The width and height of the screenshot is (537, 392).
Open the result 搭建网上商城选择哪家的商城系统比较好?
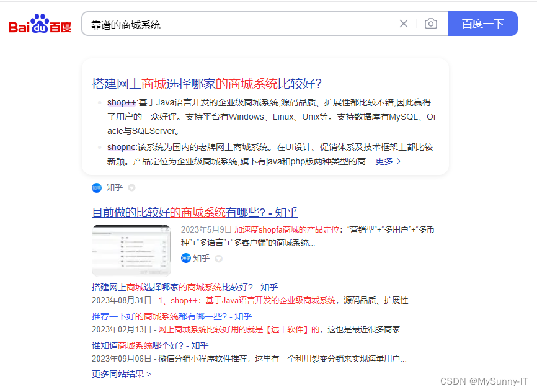[207, 84]
